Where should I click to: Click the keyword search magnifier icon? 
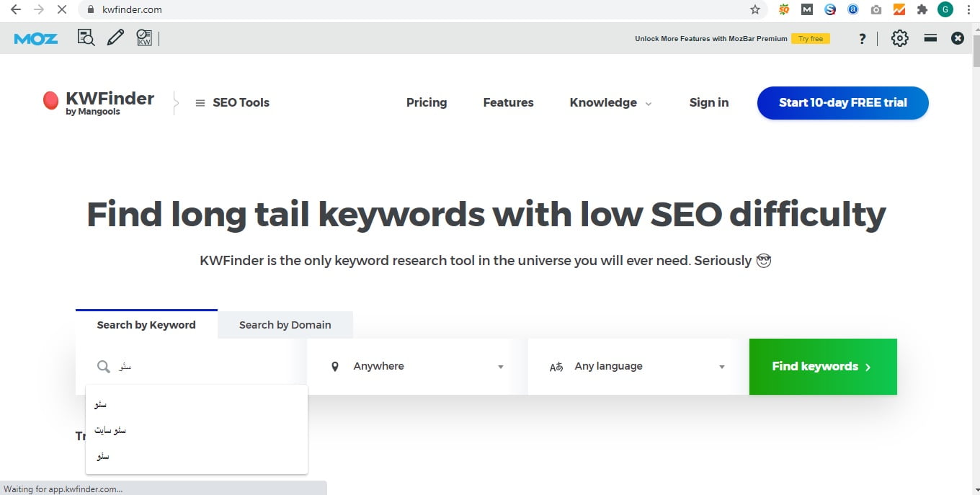pos(104,367)
